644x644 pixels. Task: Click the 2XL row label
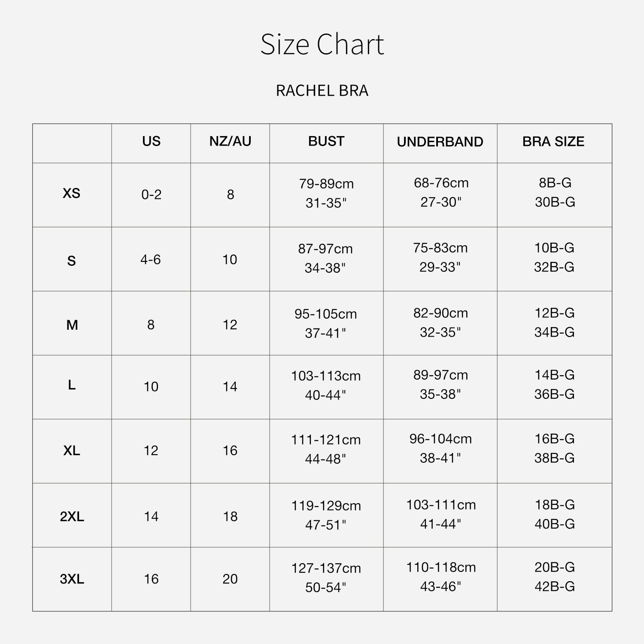tap(72, 516)
